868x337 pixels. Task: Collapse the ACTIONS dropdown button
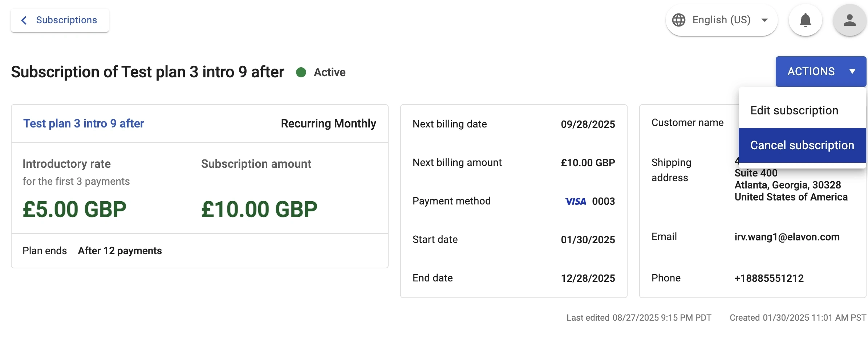[811, 72]
